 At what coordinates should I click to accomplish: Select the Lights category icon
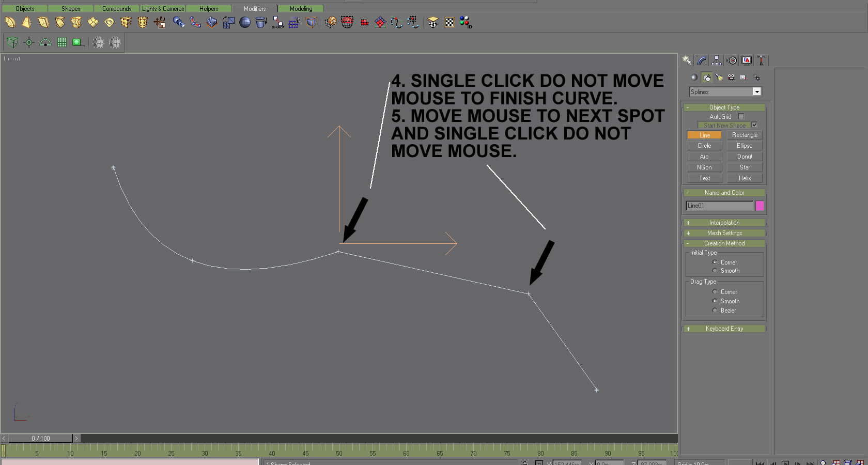(719, 78)
